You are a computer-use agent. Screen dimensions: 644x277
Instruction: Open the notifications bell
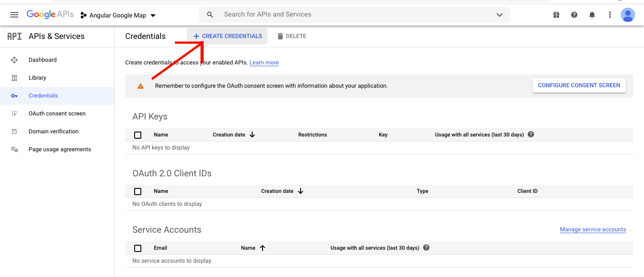click(x=592, y=15)
